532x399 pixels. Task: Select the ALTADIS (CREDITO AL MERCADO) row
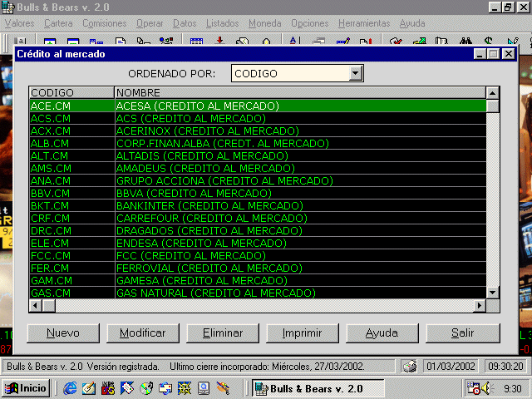click(x=258, y=156)
